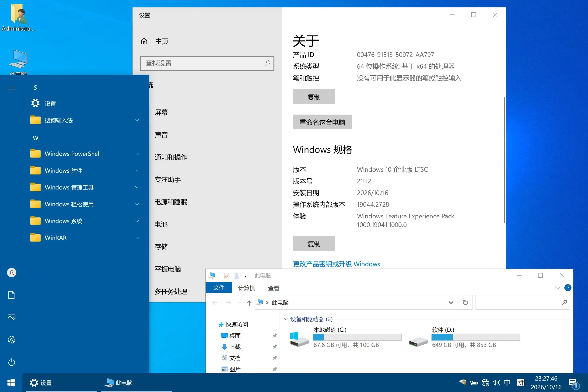The height and width of the screenshot is (392, 588).
Task: Click the 此电脑 taskbar button
Action: tap(136, 382)
